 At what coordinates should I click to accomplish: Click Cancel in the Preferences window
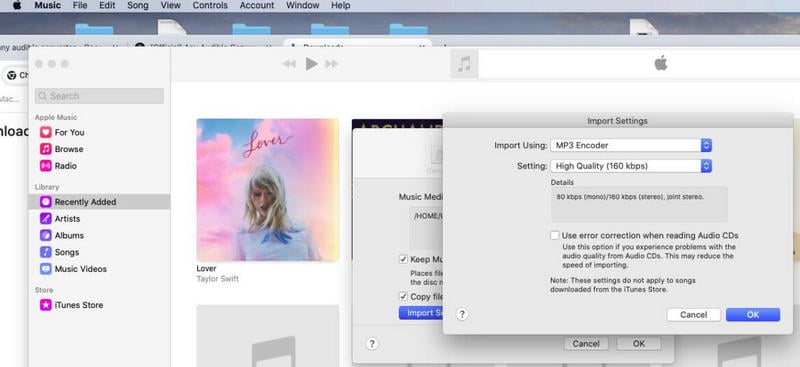586,344
